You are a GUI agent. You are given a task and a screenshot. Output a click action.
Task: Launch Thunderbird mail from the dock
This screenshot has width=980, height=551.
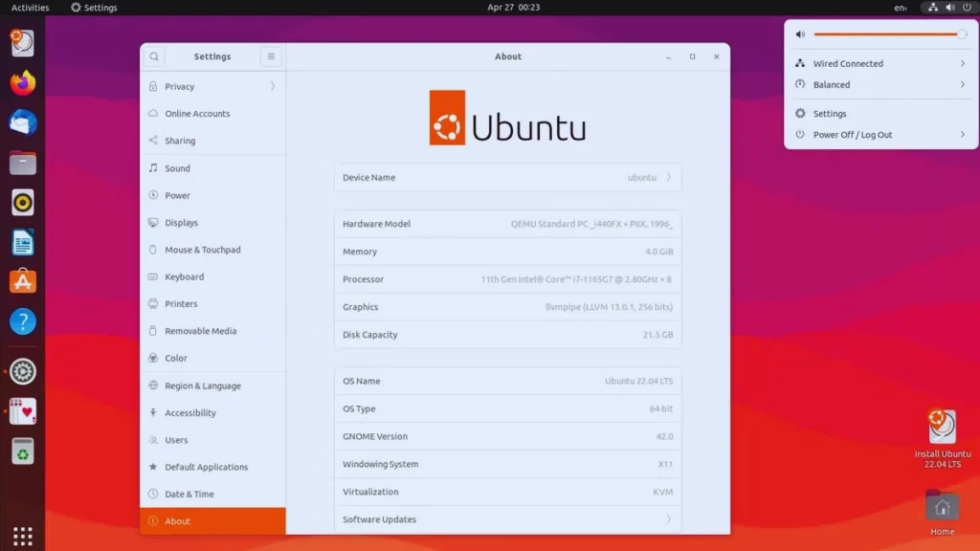coord(22,122)
